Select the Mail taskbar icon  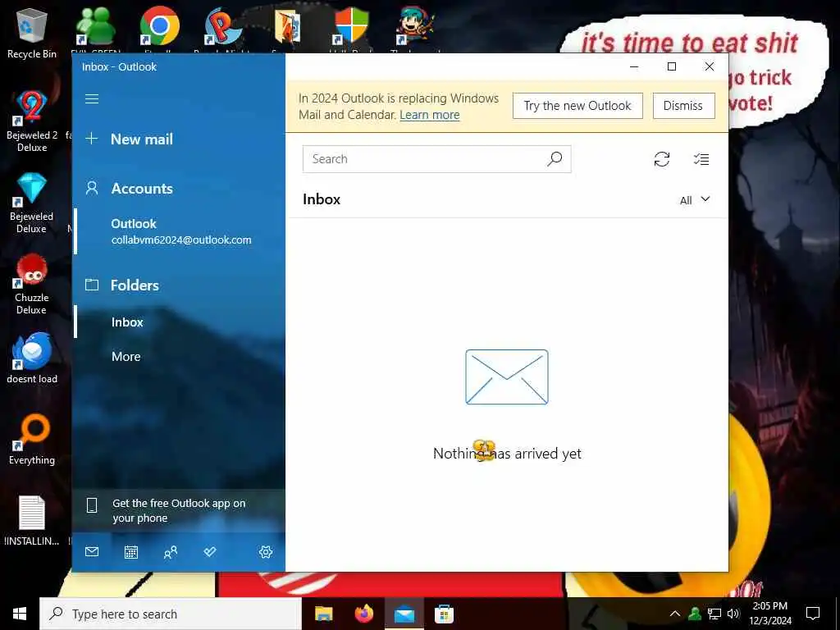click(x=404, y=614)
